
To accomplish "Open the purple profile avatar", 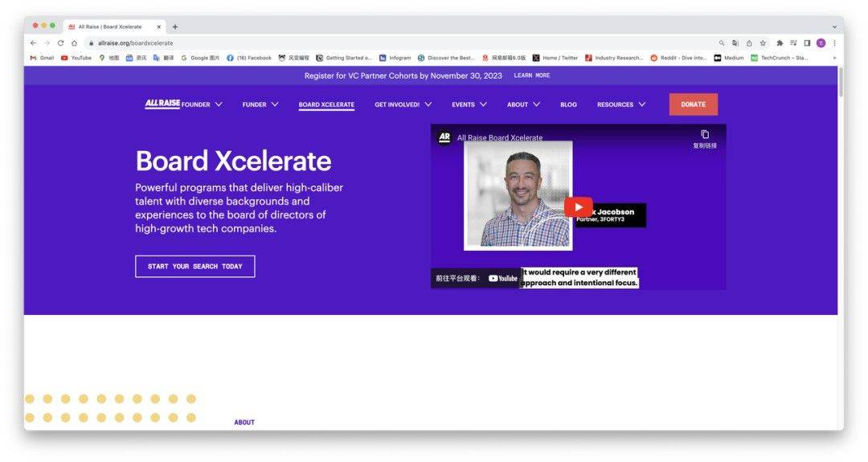I will (821, 43).
